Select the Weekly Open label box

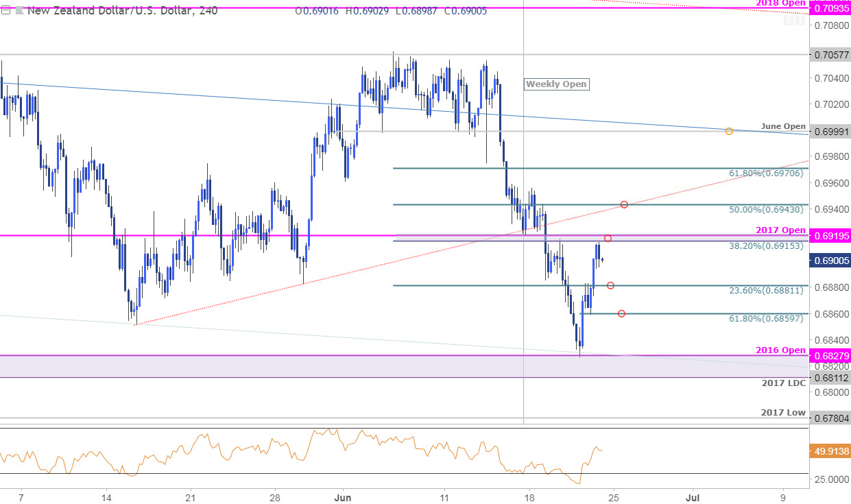(556, 84)
